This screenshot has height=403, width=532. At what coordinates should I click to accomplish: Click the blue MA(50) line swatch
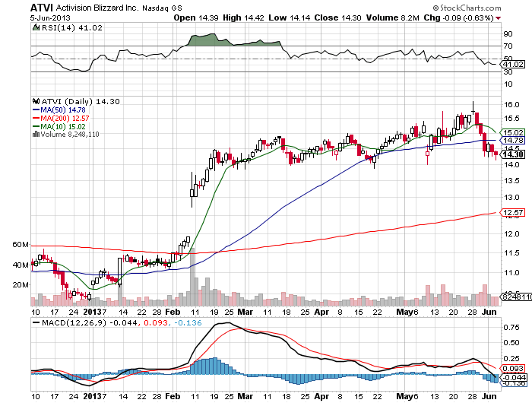(36, 110)
